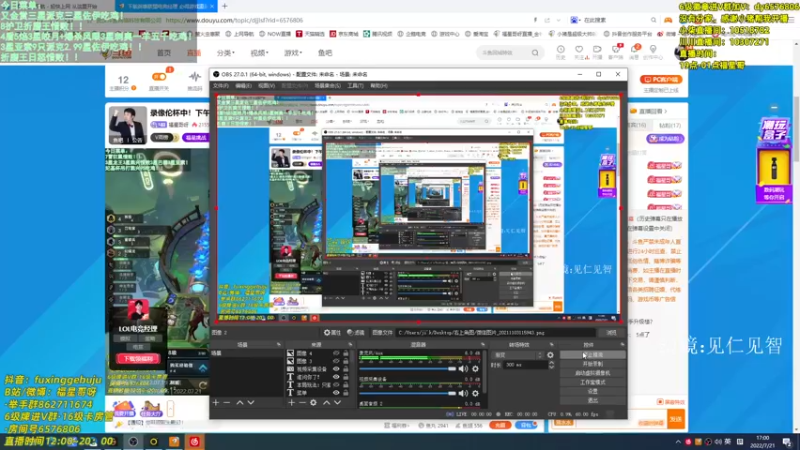This screenshot has width=800, height=450.
Task: Open the OBS 编辑(E) menu
Action: coord(243,86)
